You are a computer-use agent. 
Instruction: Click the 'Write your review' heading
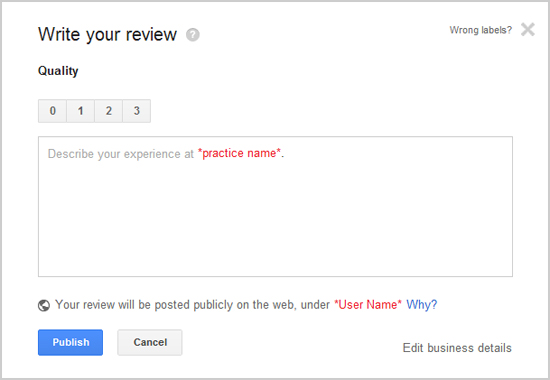[x=107, y=34]
